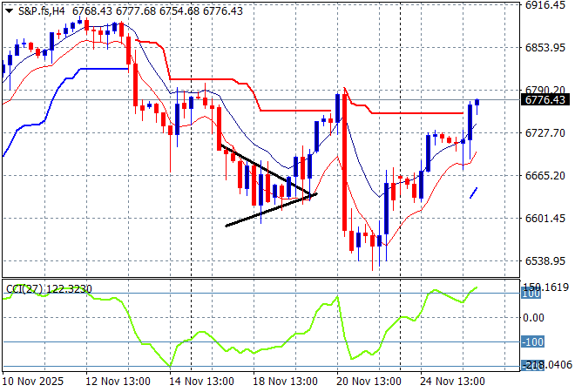Click the 6665.20 price axis label
Viewport: 575px width, 392px height.
pyautogui.click(x=545, y=176)
